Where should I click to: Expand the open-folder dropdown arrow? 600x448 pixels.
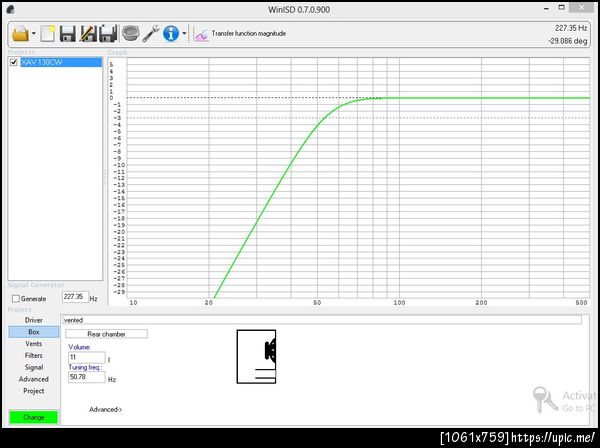coord(34,34)
